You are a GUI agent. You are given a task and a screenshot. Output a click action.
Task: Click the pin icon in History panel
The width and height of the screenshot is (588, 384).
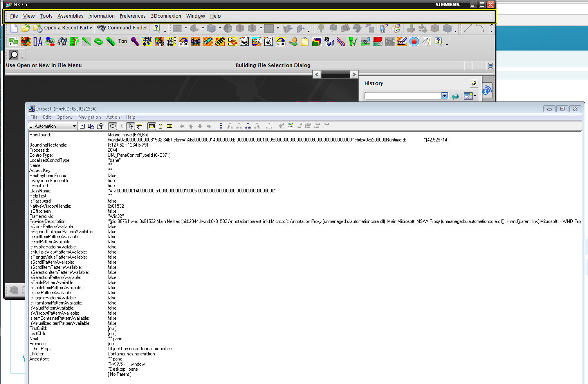(x=474, y=83)
